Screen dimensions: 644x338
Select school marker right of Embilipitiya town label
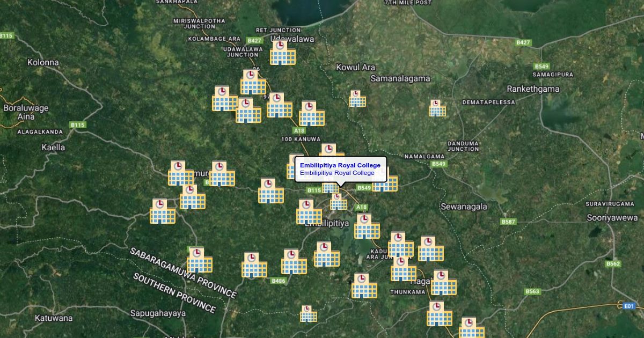point(367,226)
